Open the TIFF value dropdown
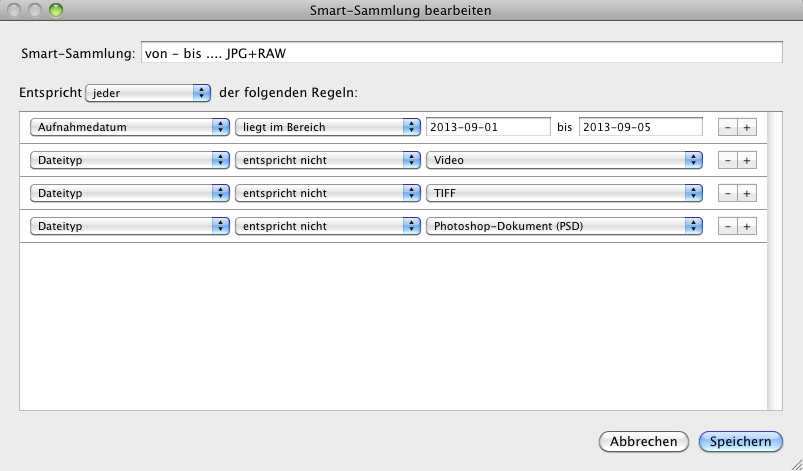This screenshot has width=803, height=471. point(564,193)
